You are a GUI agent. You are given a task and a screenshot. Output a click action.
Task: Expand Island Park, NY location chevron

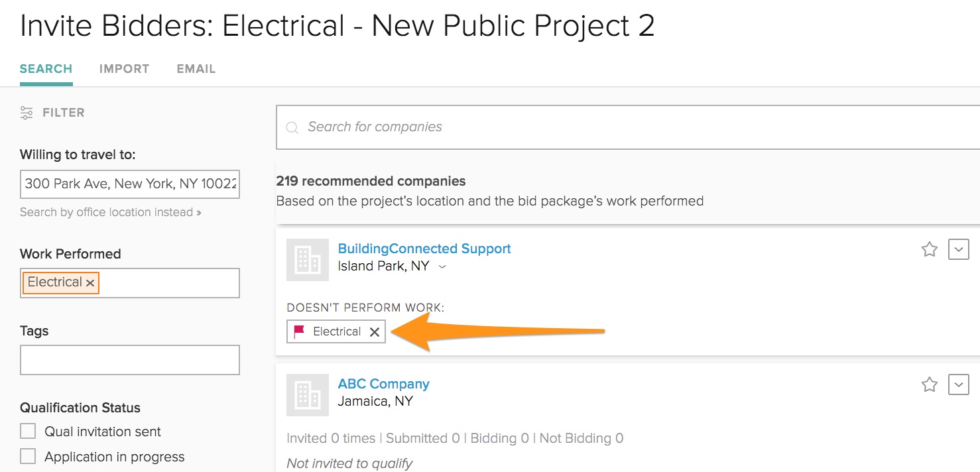coord(443,266)
